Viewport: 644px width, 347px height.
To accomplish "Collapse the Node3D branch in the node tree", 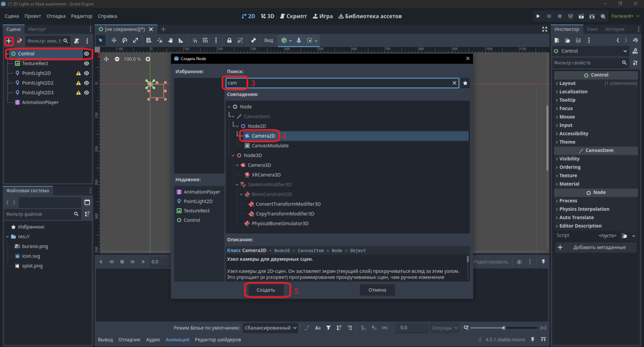I will click(233, 155).
